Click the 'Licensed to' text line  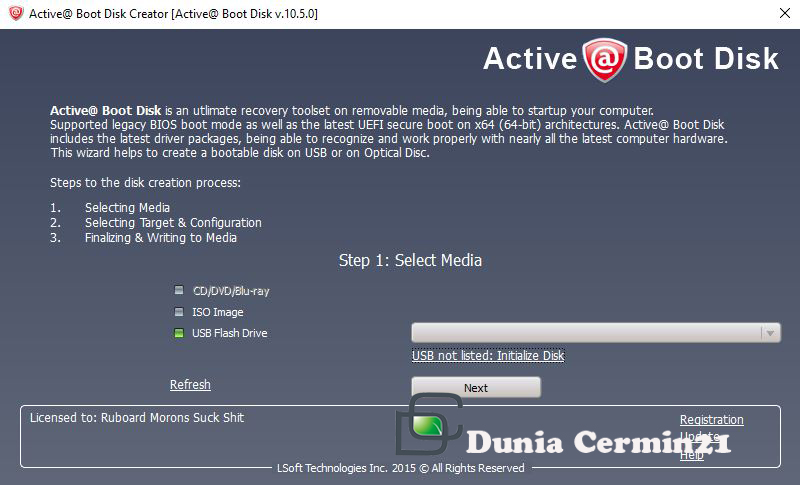(137, 418)
